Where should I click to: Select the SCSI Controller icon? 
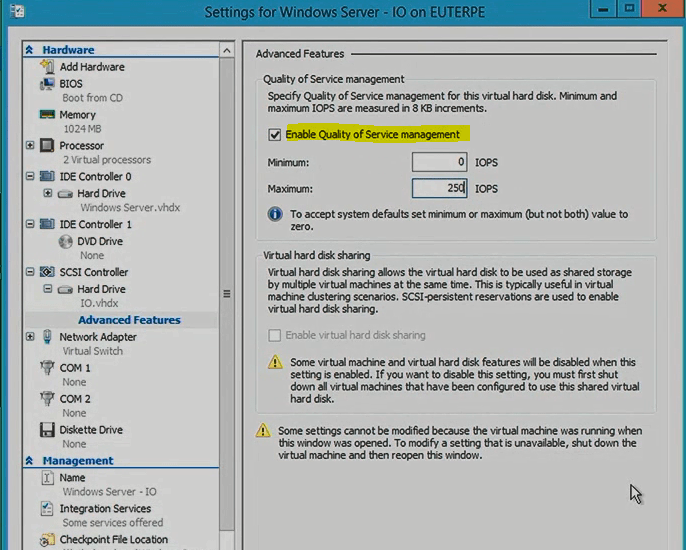click(47, 272)
